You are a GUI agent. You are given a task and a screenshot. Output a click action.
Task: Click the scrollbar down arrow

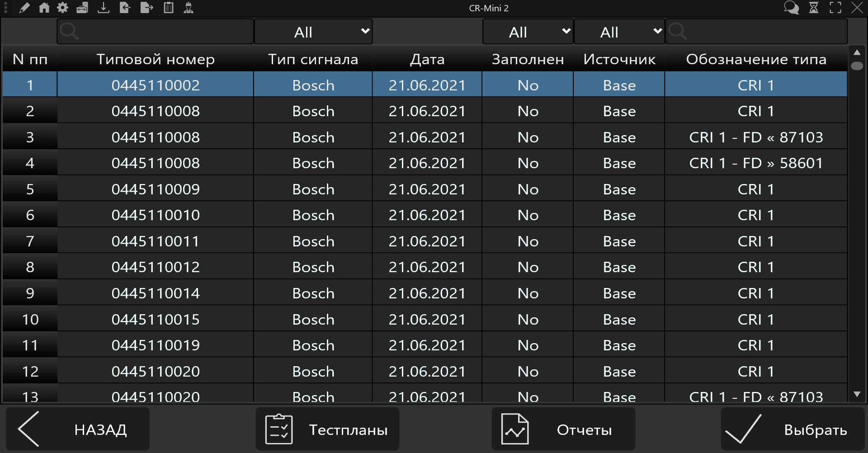pyautogui.click(x=857, y=394)
